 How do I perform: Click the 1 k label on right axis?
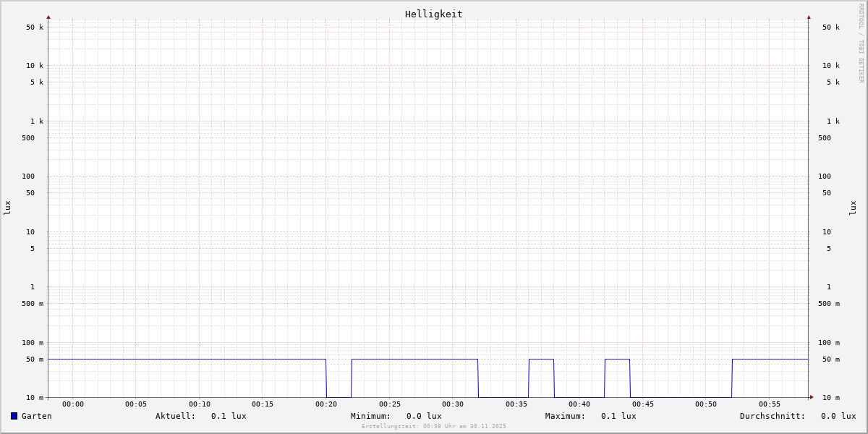(833, 122)
